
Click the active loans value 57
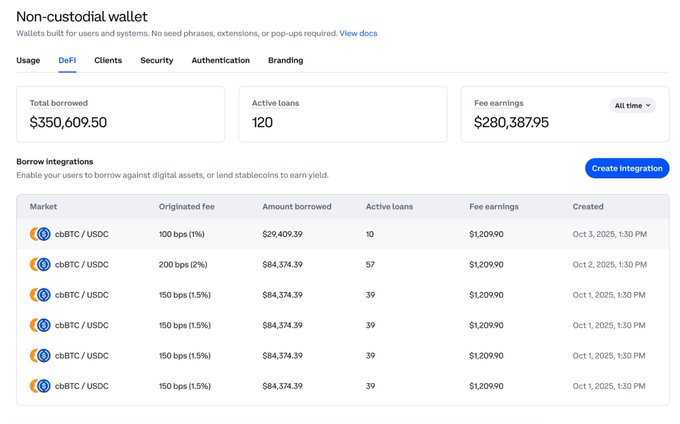pyautogui.click(x=370, y=264)
